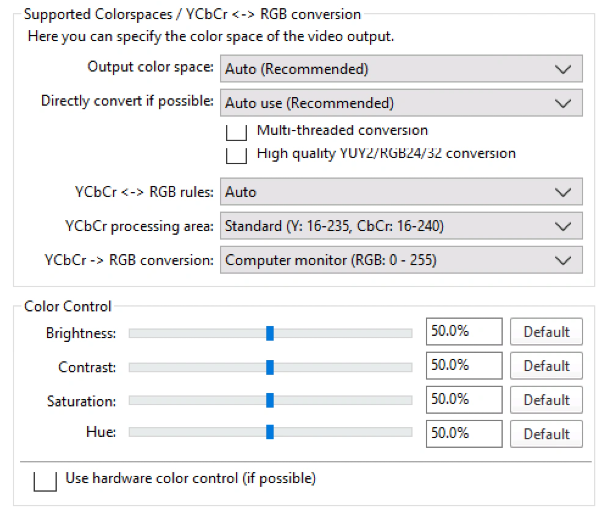Tick High quality YUY2/RGB24/32 conversion
This screenshot has height=514, width=604.
click(x=236, y=155)
